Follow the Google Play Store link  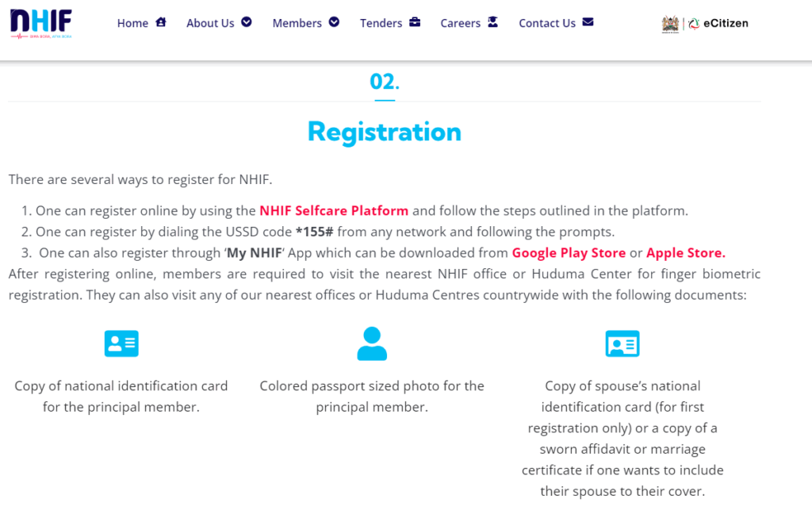(x=569, y=253)
